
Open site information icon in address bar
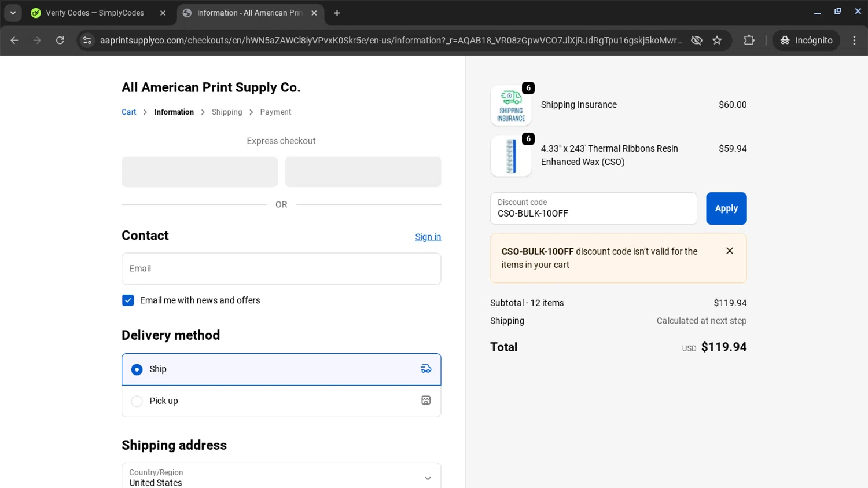(x=87, y=41)
